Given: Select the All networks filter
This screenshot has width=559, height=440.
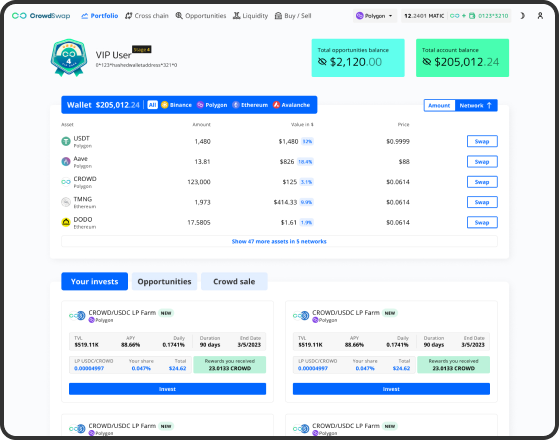Looking at the screenshot, I should [153, 105].
